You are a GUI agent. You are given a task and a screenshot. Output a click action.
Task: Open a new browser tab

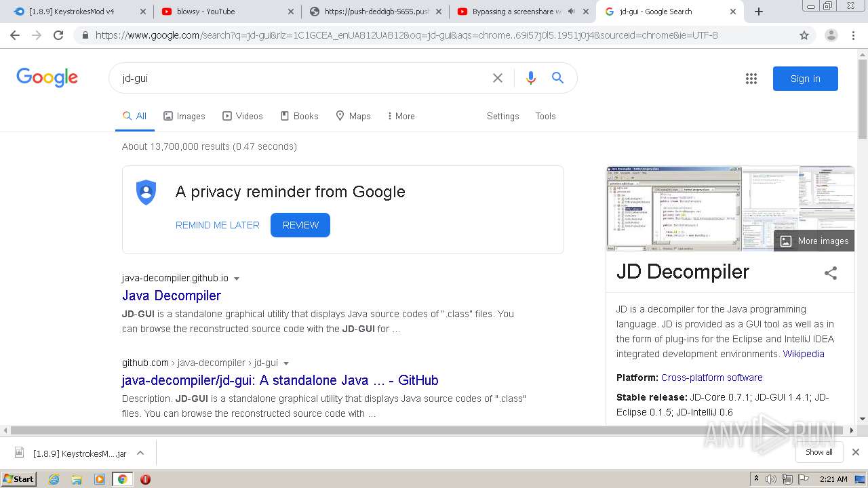pyautogui.click(x=759, y=12)
